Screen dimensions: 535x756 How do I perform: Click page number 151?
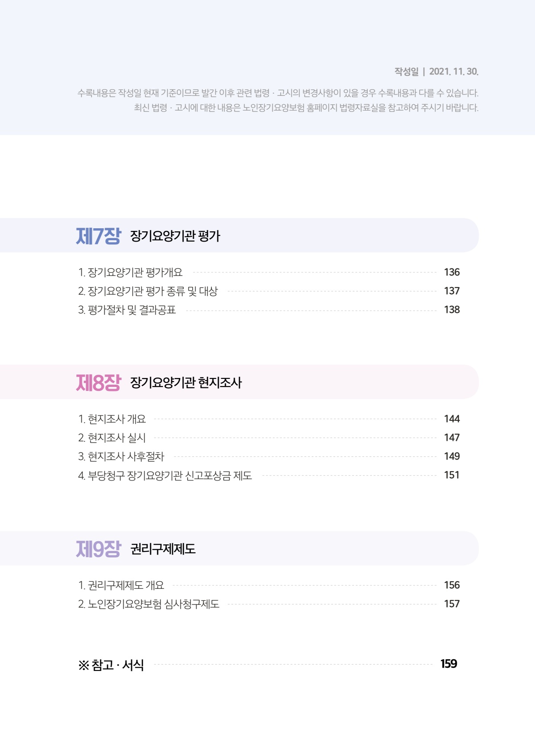tap(452, 475)
